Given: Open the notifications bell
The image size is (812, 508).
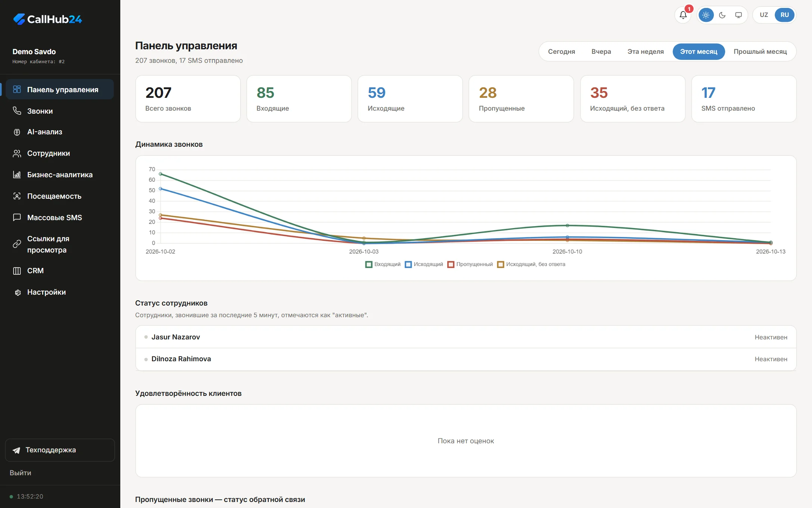Looking at the screenshot, I should pyautogui.click(x=683, y=15).
